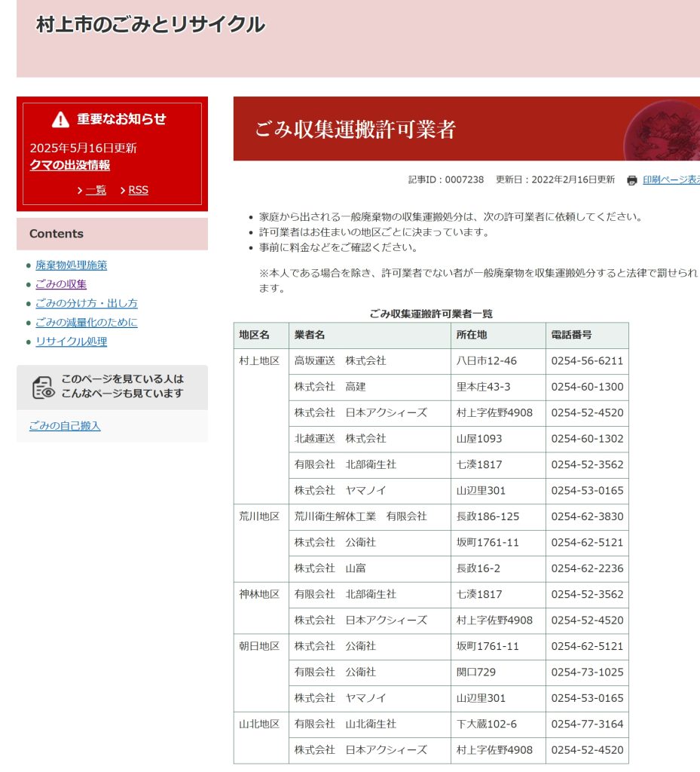The image size is (700, 772).
Task: Open the クマの出没情報 notice link
Action: click(x=69, y=165)
